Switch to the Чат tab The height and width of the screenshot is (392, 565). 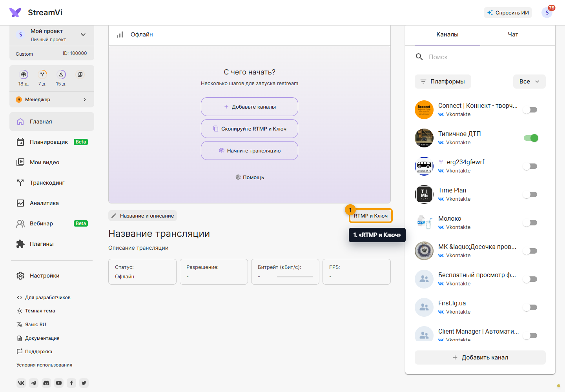coord(513,34)
